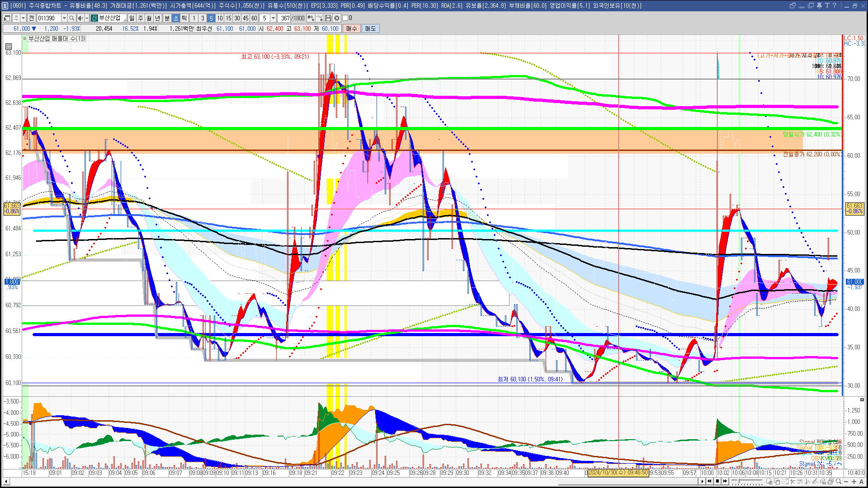Click the speaker sound icon in toolbar
Viewport: 868px width, 488px height.
[80, 18]
